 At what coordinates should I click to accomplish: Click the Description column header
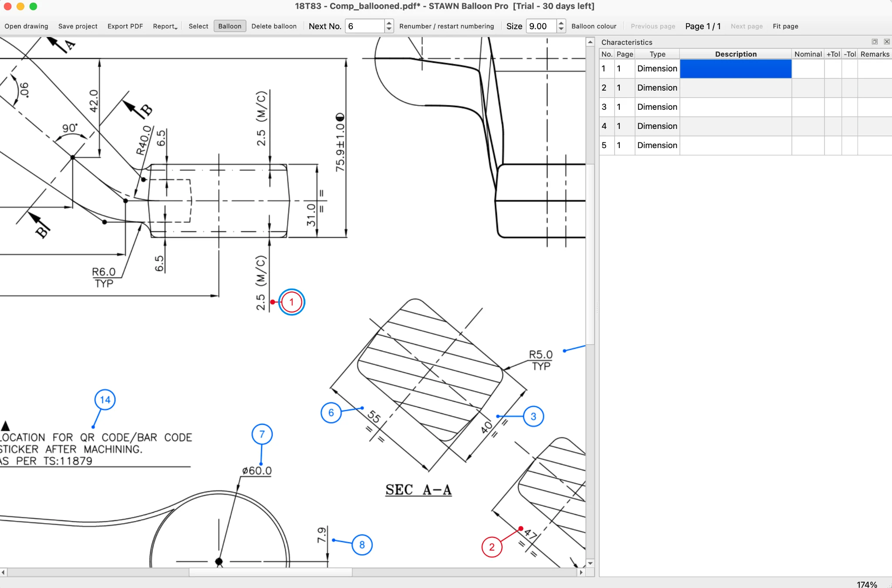click(x=736, y=54)
